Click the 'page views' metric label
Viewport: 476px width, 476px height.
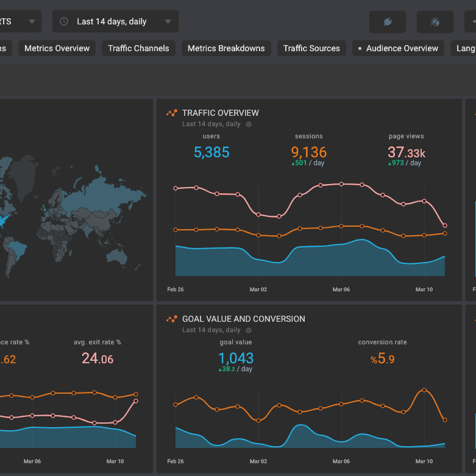(x=406, y=137)
